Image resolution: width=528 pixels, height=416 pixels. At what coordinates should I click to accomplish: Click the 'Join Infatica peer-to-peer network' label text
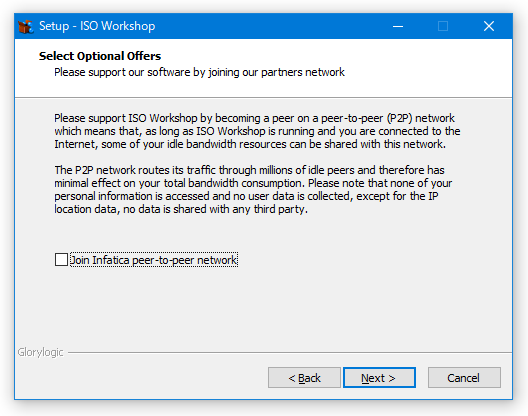(154, 260)
